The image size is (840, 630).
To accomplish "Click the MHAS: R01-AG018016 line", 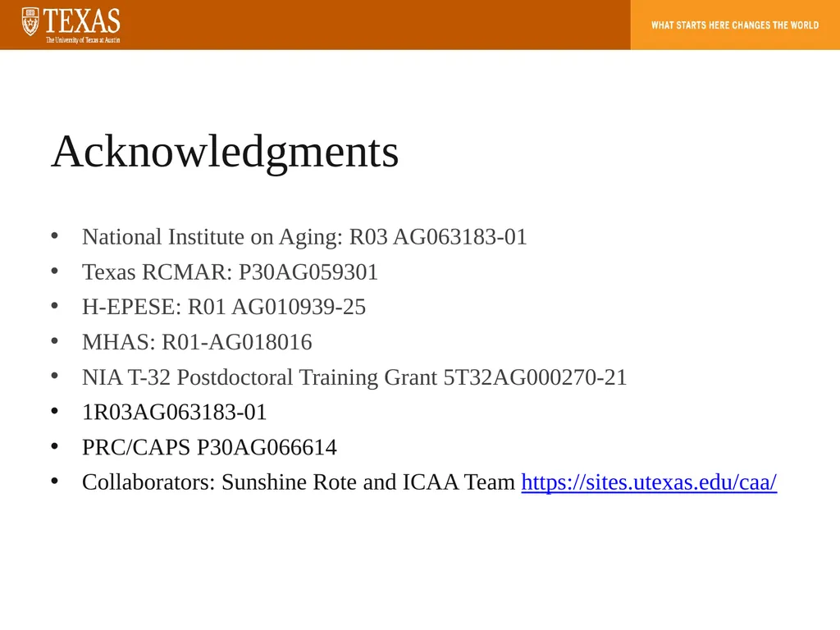I will pos(197,342).
